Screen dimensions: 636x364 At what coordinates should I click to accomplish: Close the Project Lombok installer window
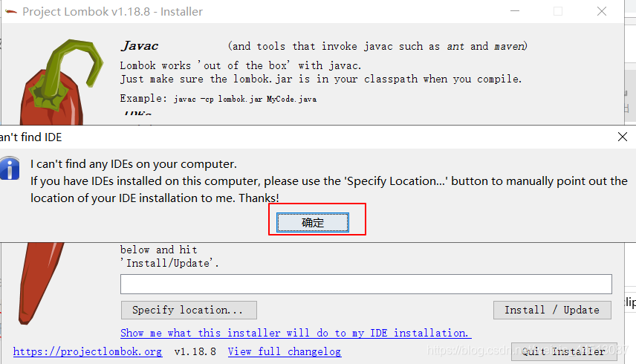coord(602,11)
